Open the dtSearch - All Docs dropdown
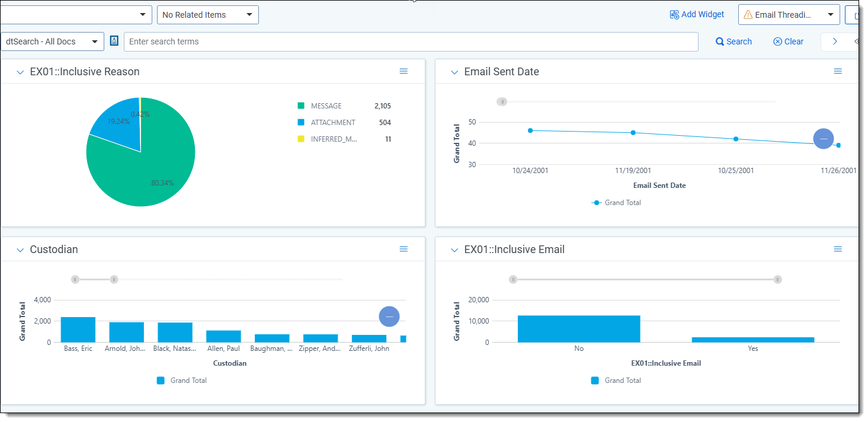Image resolution: width=868 pixels, height=422 pixels. (52, 41)
